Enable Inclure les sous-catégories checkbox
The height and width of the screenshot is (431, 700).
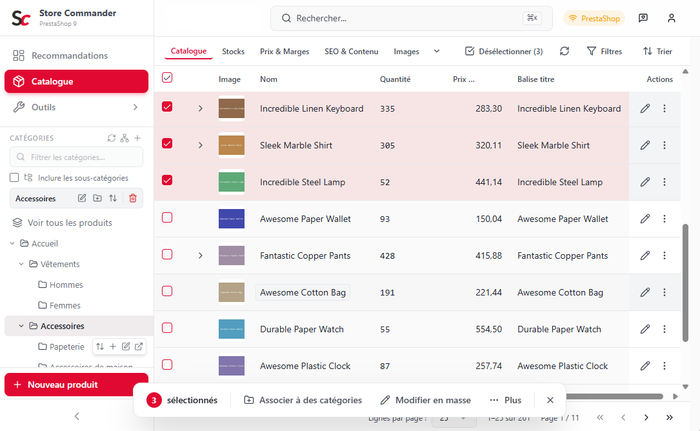click(14, 178)
